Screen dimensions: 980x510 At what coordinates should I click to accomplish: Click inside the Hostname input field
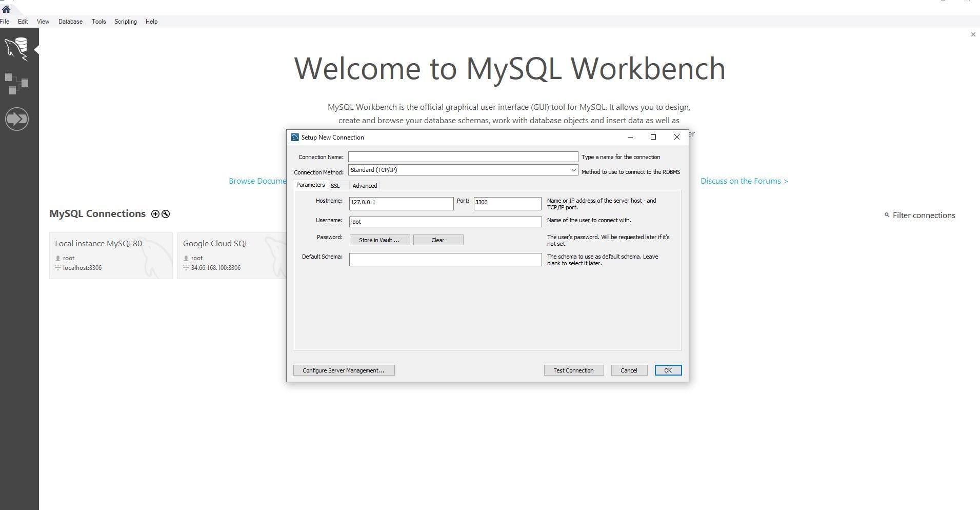pos(401,203)
